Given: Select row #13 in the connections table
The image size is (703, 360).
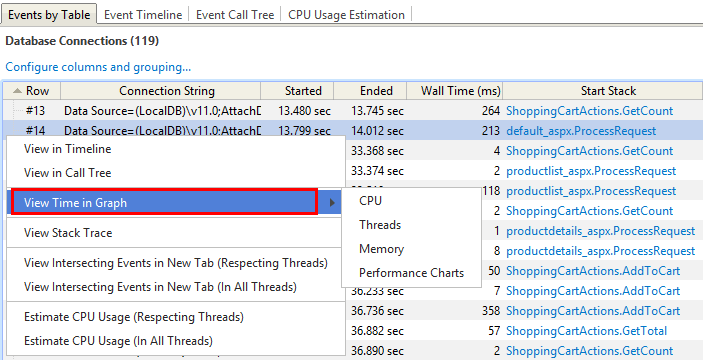Looking at the screenshot, I should point(352,111).
